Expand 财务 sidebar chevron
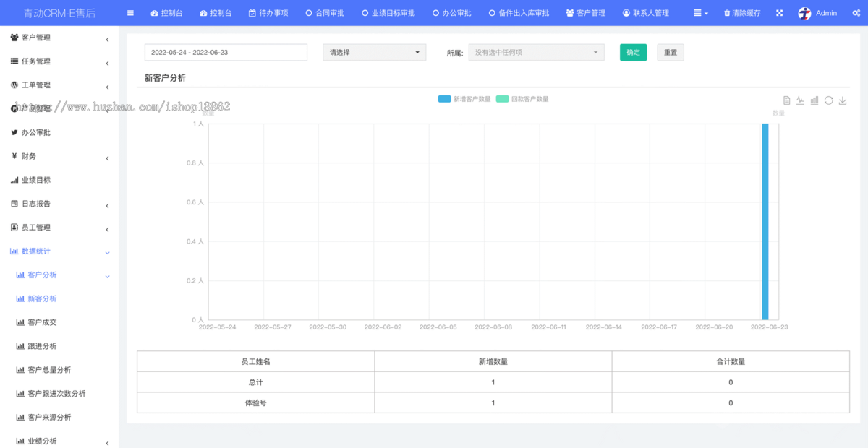Image resolution: width=868 pixels, height=448 pixels. click(x=107, y=158)
